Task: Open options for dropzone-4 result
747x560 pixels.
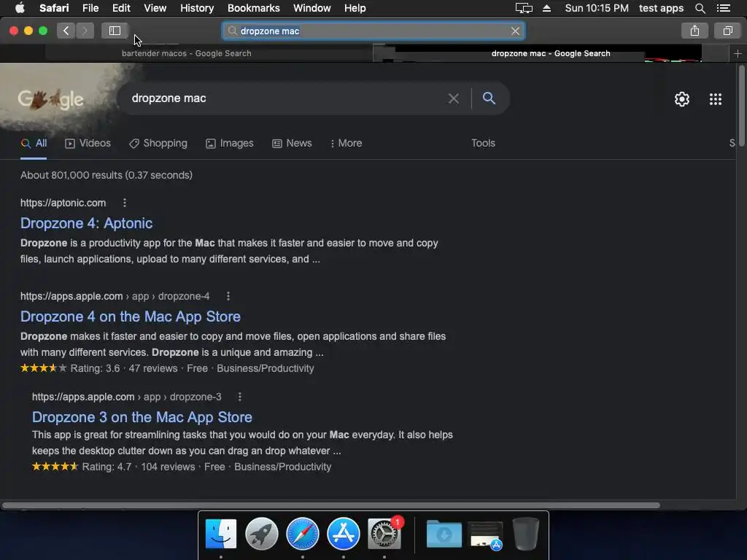Action: [228, 296]
